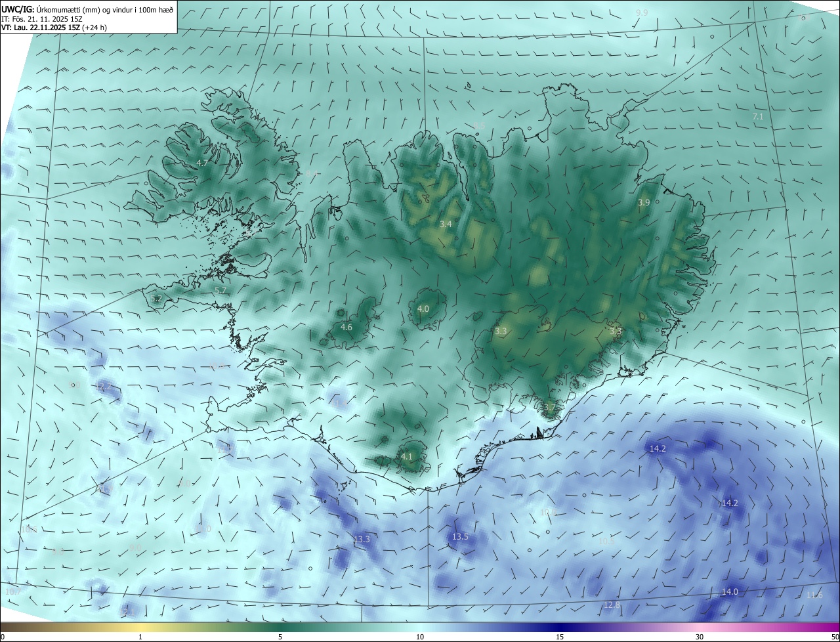840x642 pixels.
Task: Click the 4.0 value label on the map
Action: [423, 309]
